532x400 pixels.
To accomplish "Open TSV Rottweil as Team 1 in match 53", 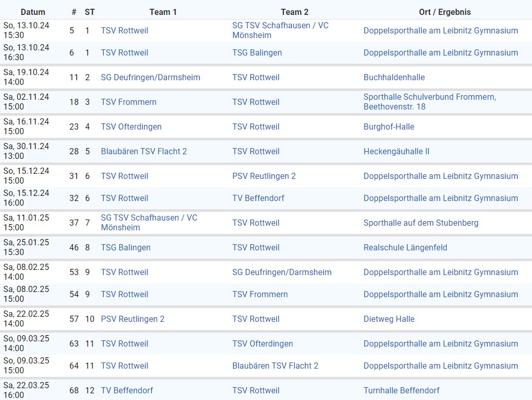I will click(x=124, y=272).
